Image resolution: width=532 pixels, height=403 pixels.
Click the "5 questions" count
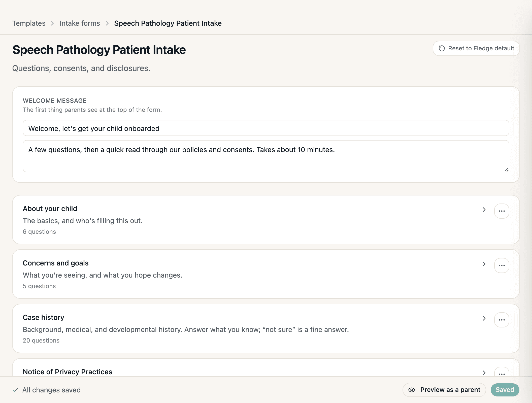pos(39,286)
